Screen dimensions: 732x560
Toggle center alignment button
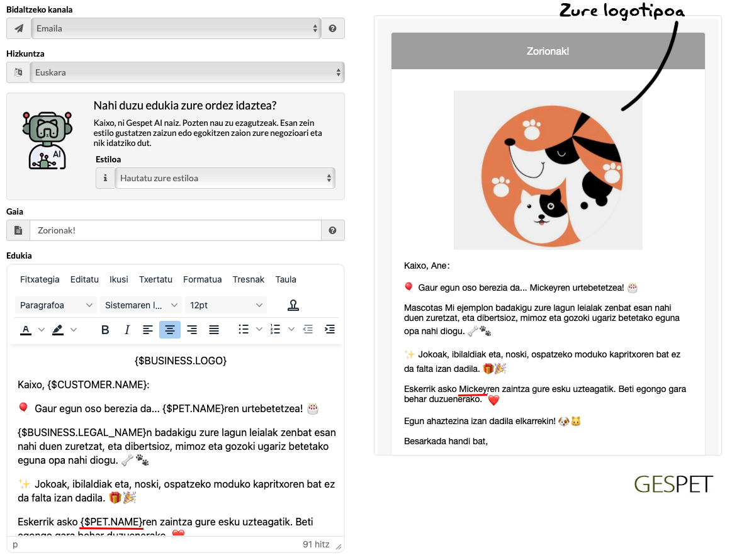(x=170, y=330)
